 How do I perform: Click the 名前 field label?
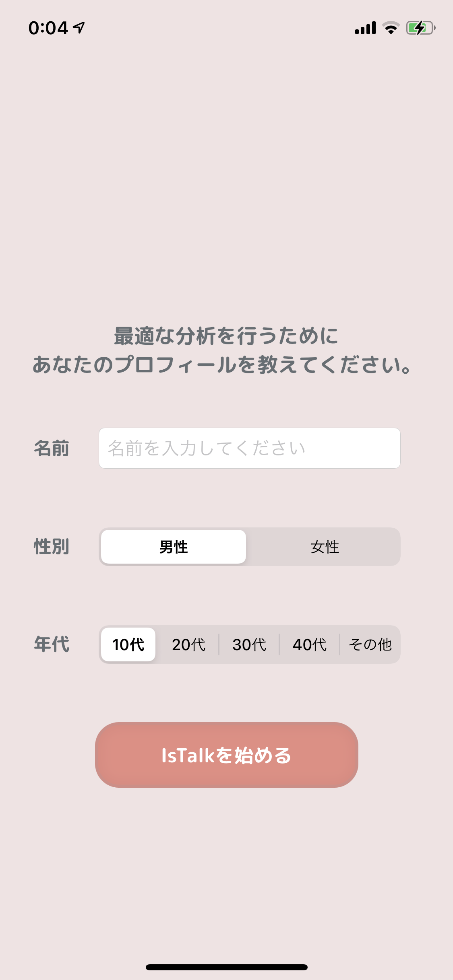pos(52,448)
